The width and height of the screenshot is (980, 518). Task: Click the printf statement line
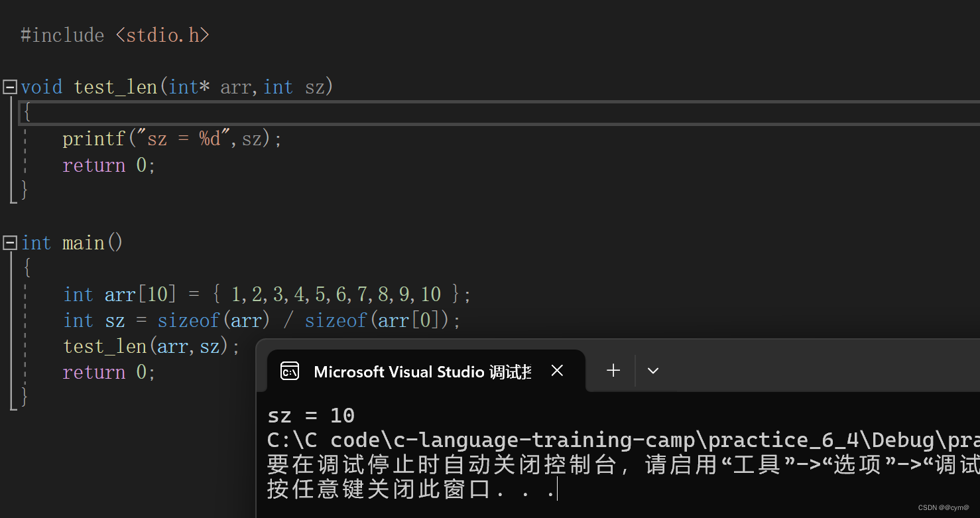pos(172,139)
